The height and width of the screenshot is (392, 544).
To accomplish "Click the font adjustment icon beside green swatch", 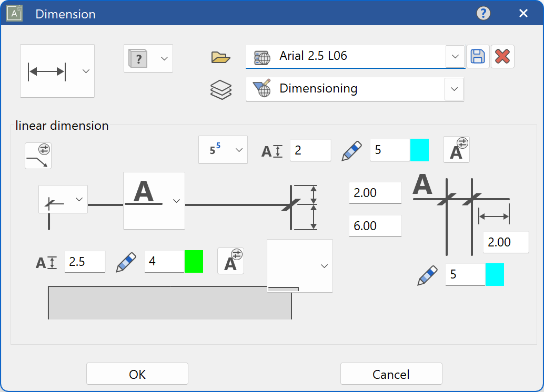I will [230, 260].
